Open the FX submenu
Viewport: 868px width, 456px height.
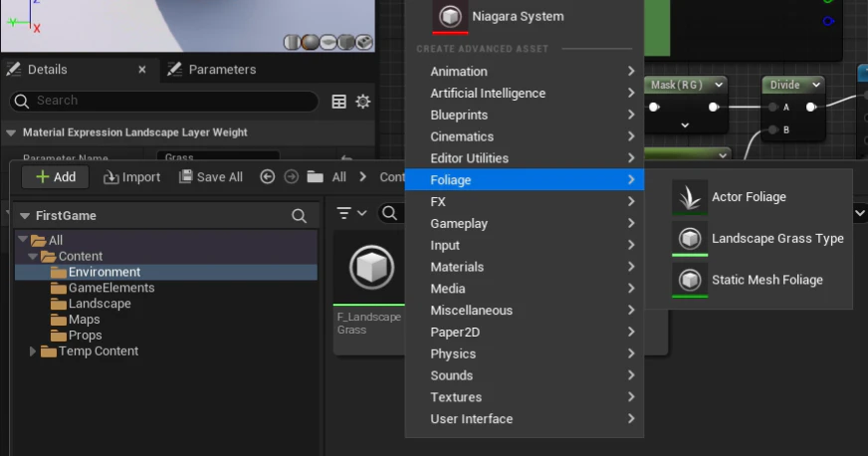(525, 201)
